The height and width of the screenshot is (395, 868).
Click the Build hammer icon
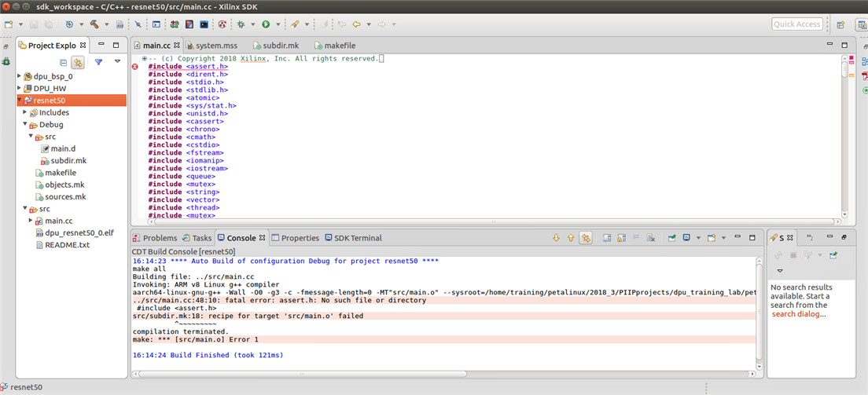pyautogui.click(x=94, y=24)
